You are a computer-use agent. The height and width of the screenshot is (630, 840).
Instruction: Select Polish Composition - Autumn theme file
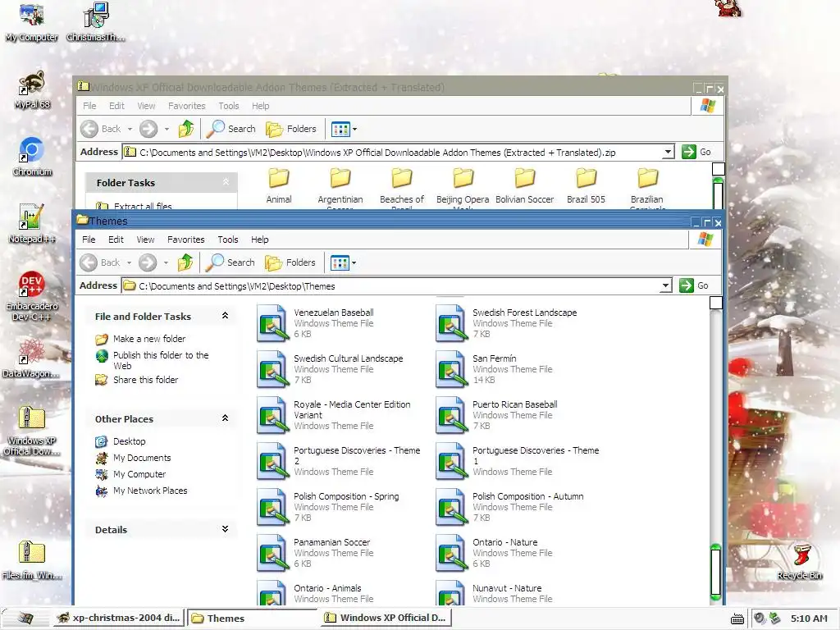pyautogui.click(x=510, y=507)
